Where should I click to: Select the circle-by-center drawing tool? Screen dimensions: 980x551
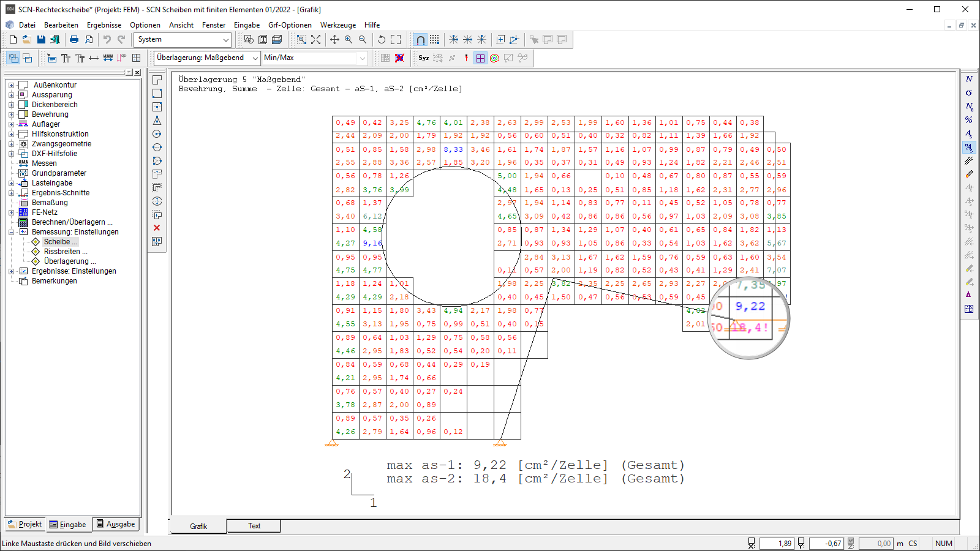(157, 134)
